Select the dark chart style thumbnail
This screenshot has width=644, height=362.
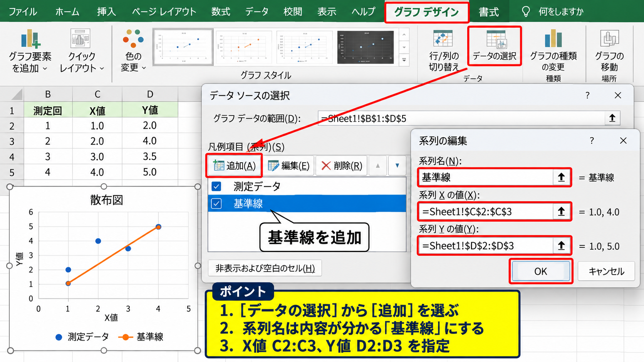pos(366,47)
